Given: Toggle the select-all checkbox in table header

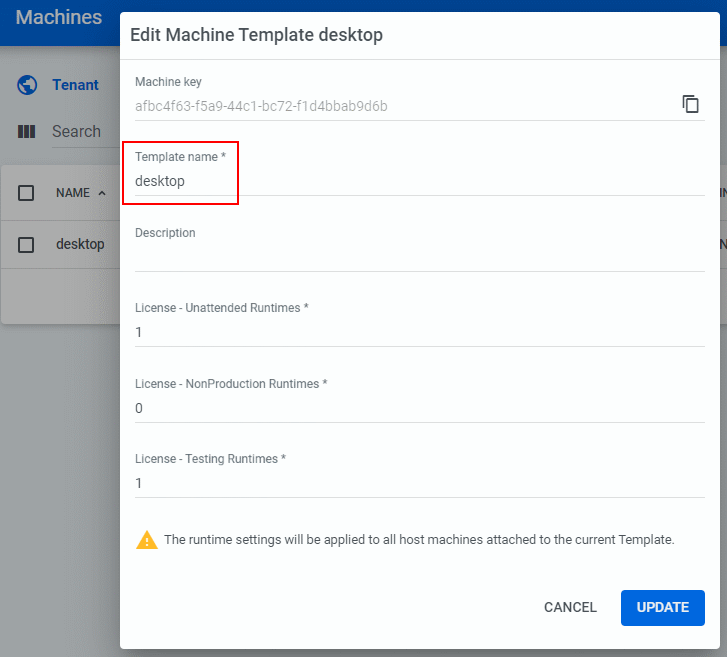Looking at the screenshot, I should point(27,193).
